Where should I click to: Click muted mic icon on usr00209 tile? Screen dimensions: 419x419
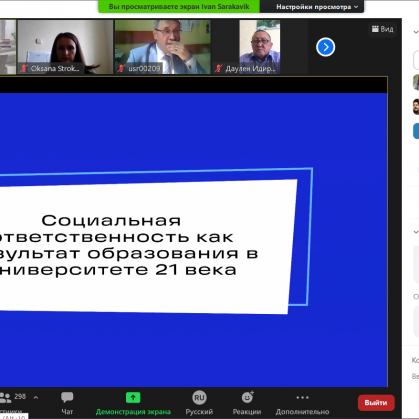121,69
